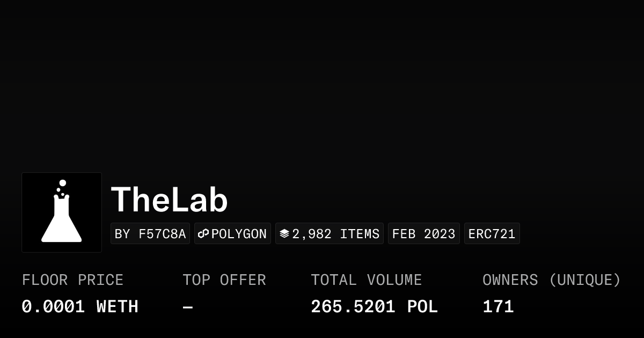Image resolution: width=644 pixels, height=338 pixels.
Task: Select the FLOOR PRICE heading
Action: pos(72,280)
